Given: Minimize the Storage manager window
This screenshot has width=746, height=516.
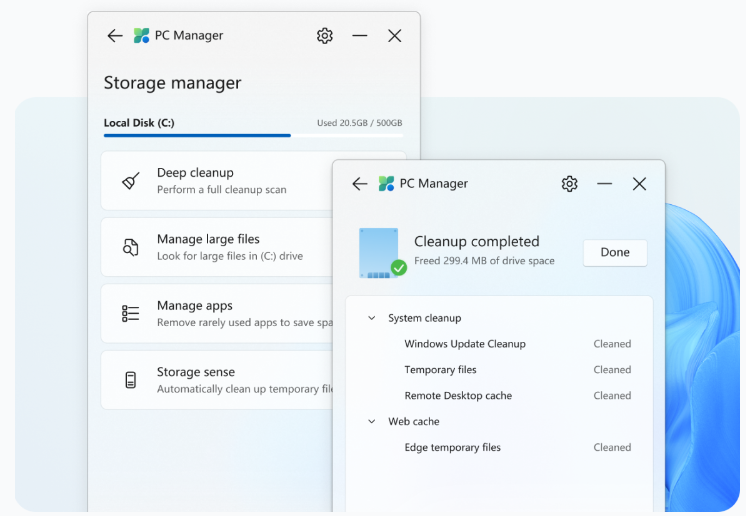Looking at the screenshot, I should click(x=360, y=36).
